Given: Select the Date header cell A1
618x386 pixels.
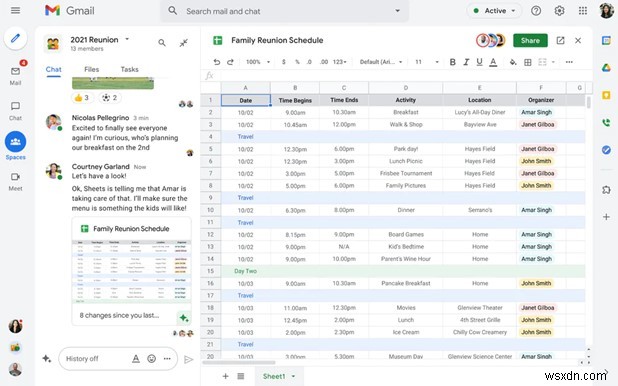Looking at the screenshot, I should click(246, 100).
